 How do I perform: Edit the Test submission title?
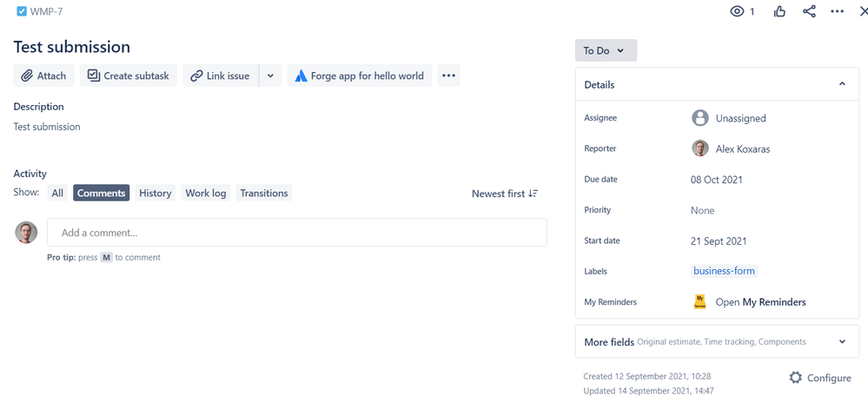(x=72, y=47)
